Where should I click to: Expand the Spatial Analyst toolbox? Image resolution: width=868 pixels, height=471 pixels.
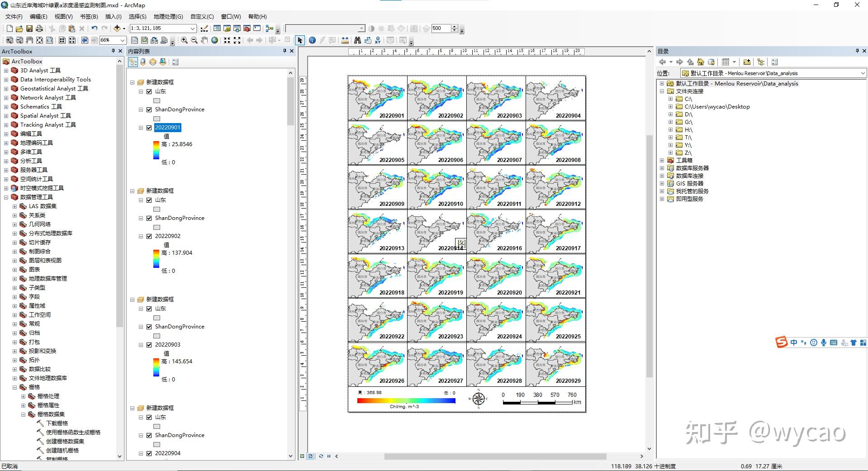pos(6,116)
